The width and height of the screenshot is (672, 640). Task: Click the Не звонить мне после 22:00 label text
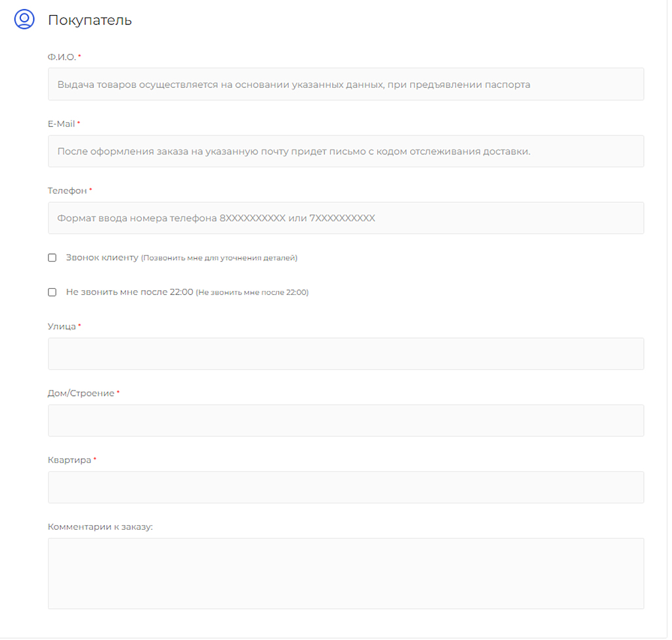tap(129, 292)
